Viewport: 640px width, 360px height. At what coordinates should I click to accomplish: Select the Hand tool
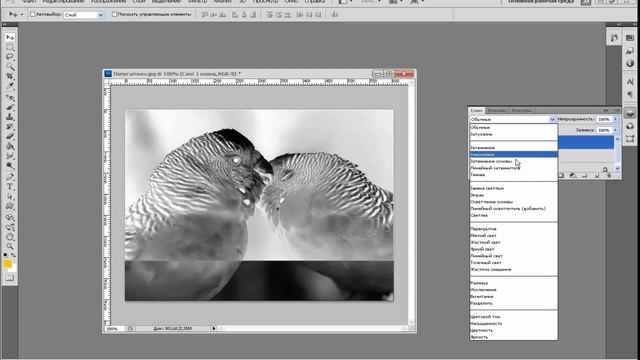pyautogui.click(x=10, y=237)
